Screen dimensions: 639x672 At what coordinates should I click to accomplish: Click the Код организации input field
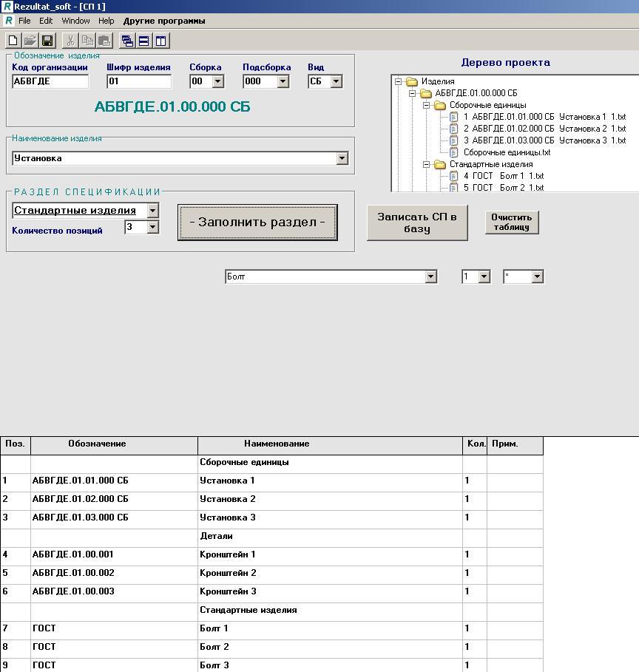(x=50, y=81)
